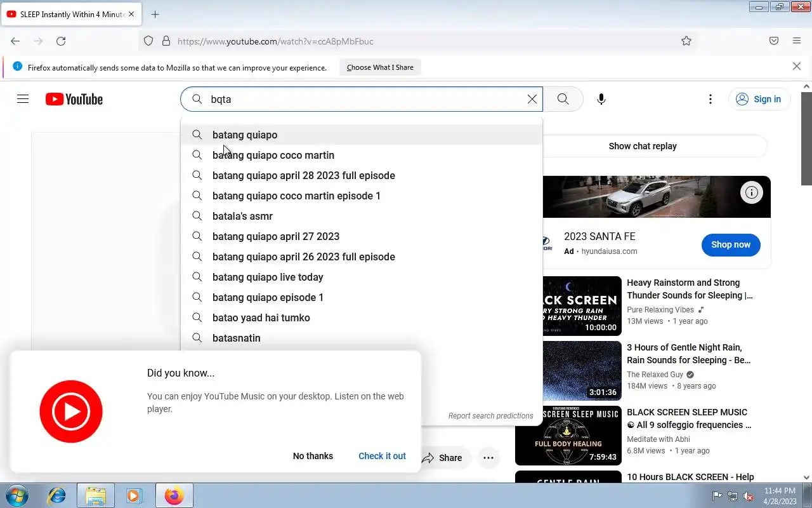This screenshot has width=812, height=508.
Task: Open Windows Explorer folder in taskbar
Action: (96, 495)
